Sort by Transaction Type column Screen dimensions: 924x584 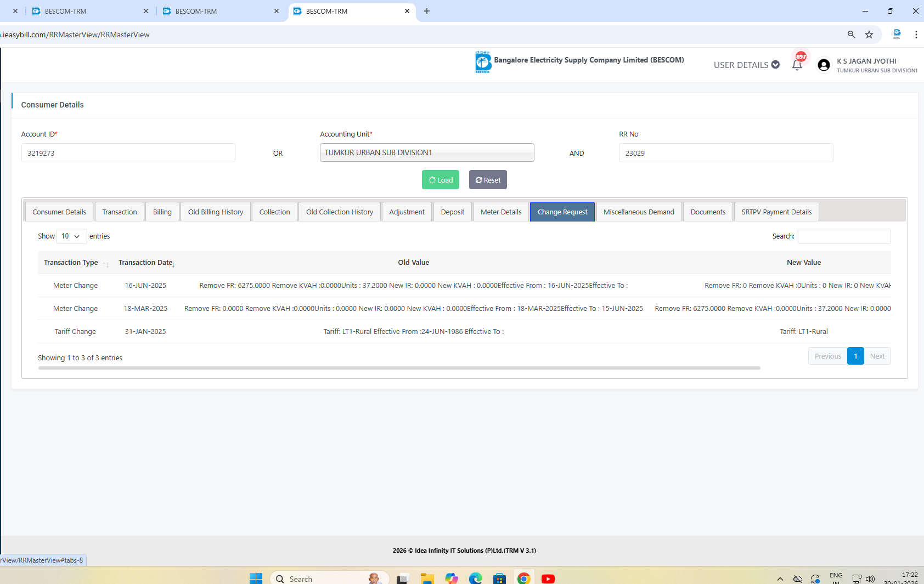click(76, 263)
